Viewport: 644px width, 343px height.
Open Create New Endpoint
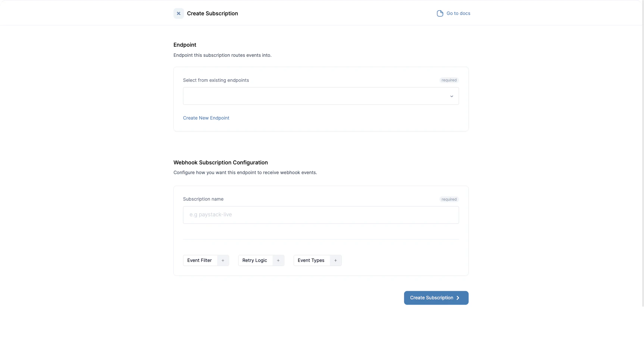coord(206,118)
